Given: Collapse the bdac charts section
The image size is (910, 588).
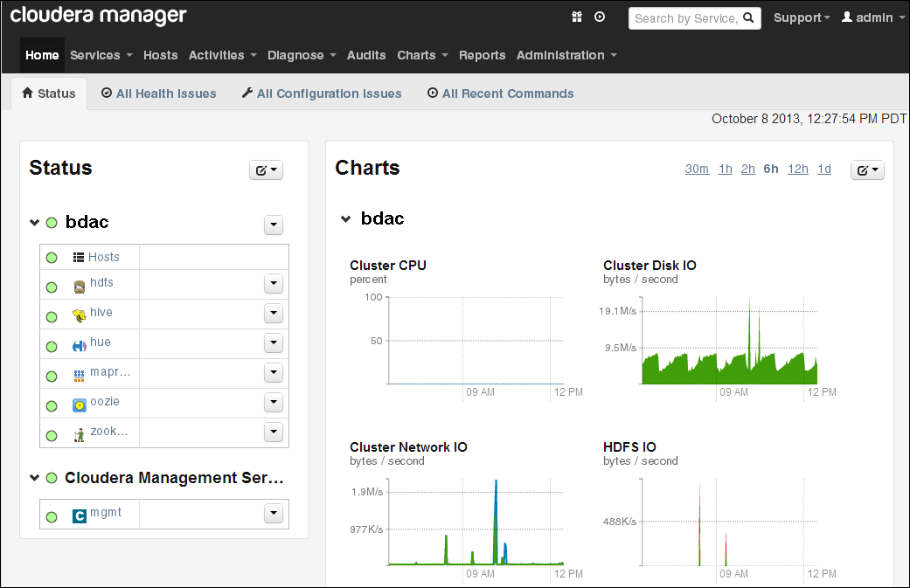Looking at the screenshot, I should [x=346, y=219].
